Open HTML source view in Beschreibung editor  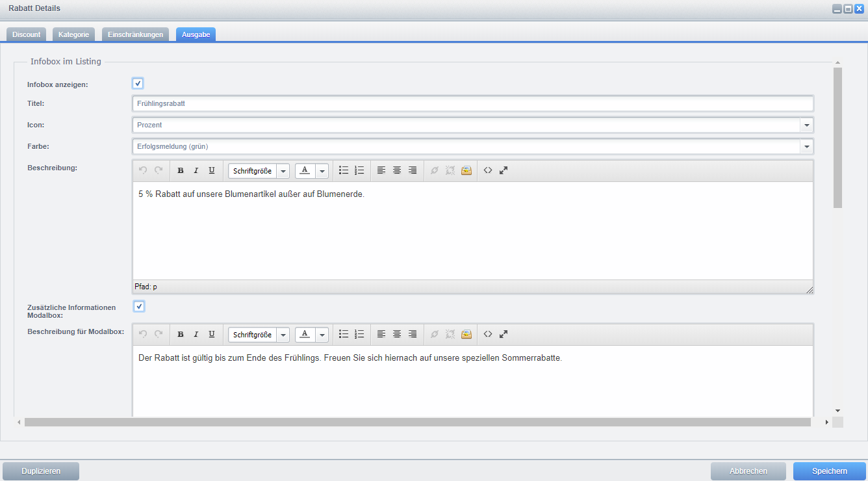pyautogui.click(x=488, y=170)
